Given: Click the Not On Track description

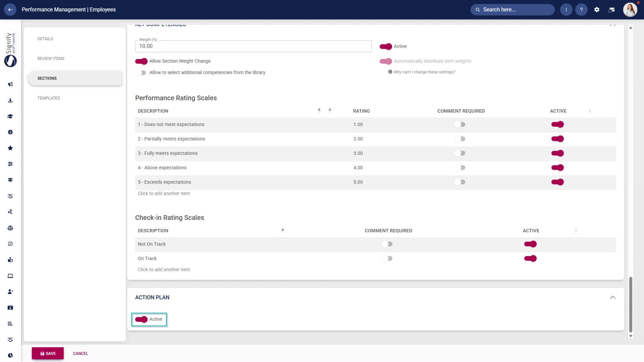Looking at the screenshot, I should pos(151,244).
